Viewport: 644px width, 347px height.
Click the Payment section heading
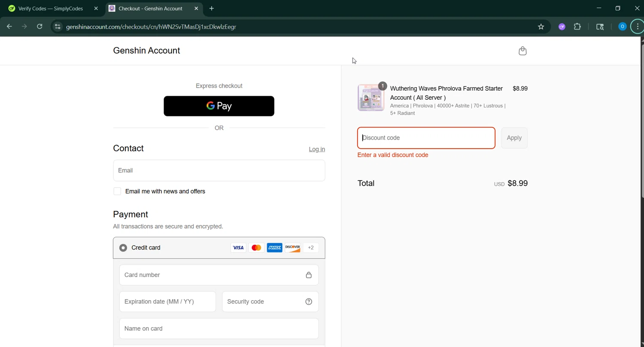(131, 214)
